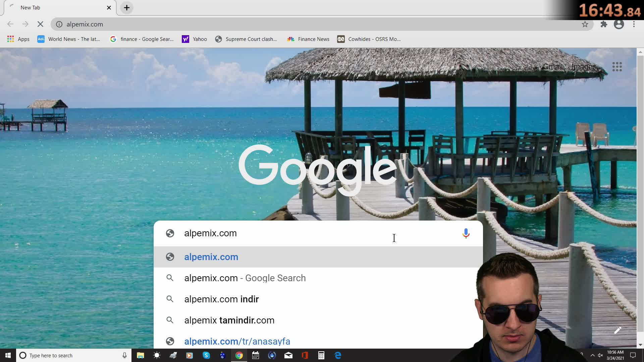Open the Apps bookmark shortcut
Viewport: 644px width, 362px height.
coord(18,39)
